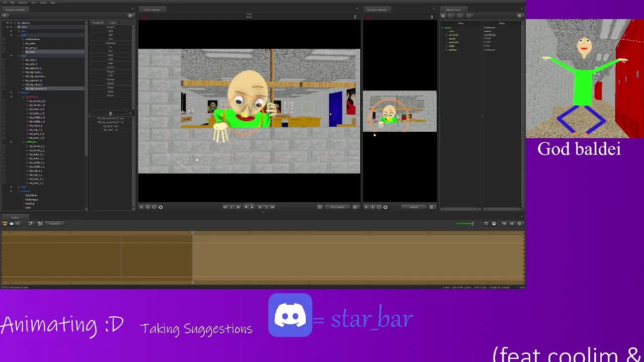Apply the Playhead procedural preset
Viewport: 644px width, 362px height.
tap(111, 43)
